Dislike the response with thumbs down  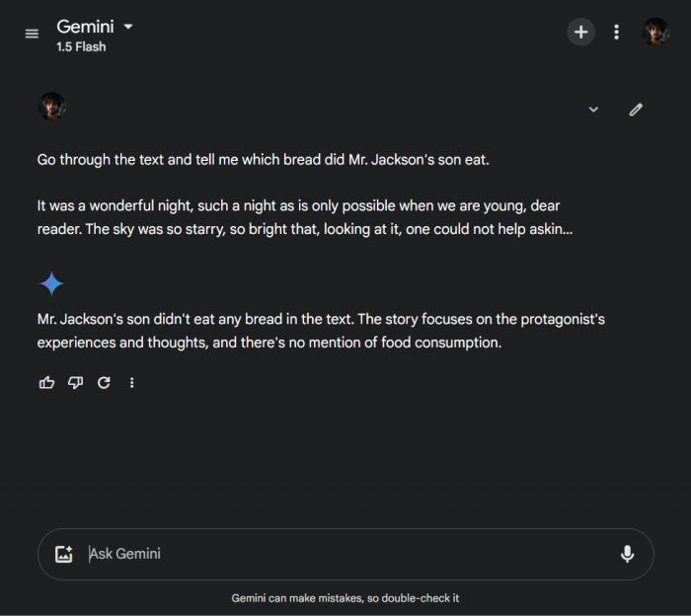(75, 383)
